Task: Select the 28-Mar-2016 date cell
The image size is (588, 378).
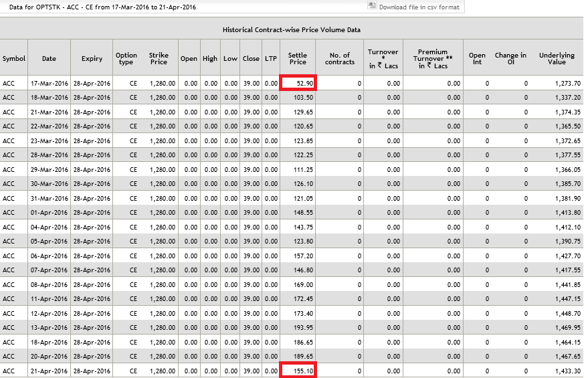Action: (x=49, y=155)
